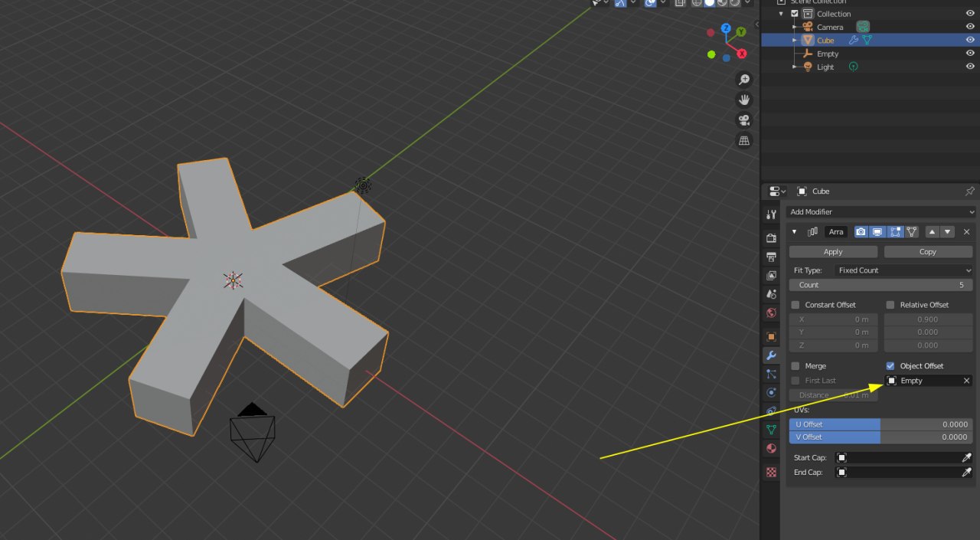This screenshot has height=540, width=980.
Task: Open the Add Modifier dropdown
Action: click(881, 212)
